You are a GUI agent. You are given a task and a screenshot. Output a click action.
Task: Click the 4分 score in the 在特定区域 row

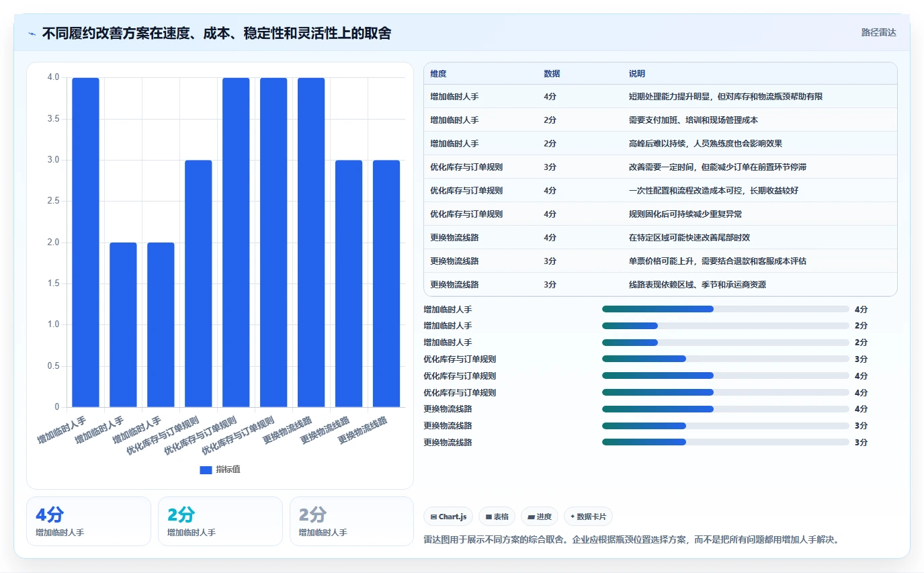(x=550, y=238)
